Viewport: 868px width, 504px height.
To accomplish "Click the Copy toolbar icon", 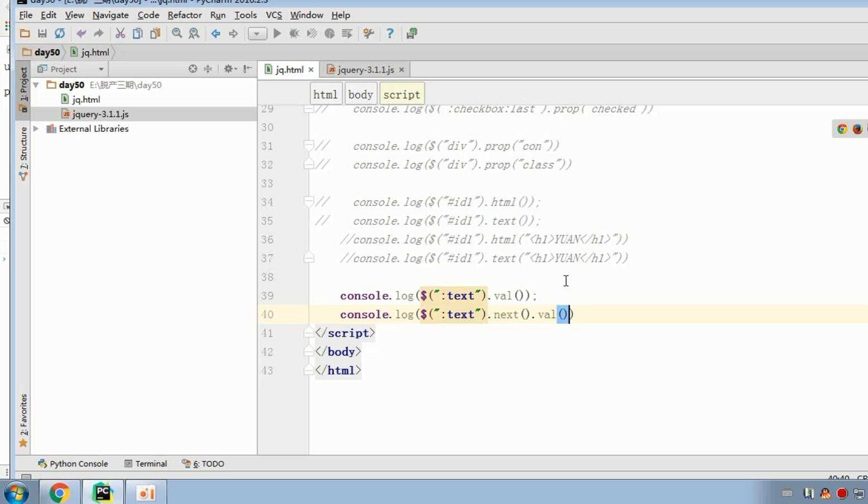I will click(x=137, y=33).
